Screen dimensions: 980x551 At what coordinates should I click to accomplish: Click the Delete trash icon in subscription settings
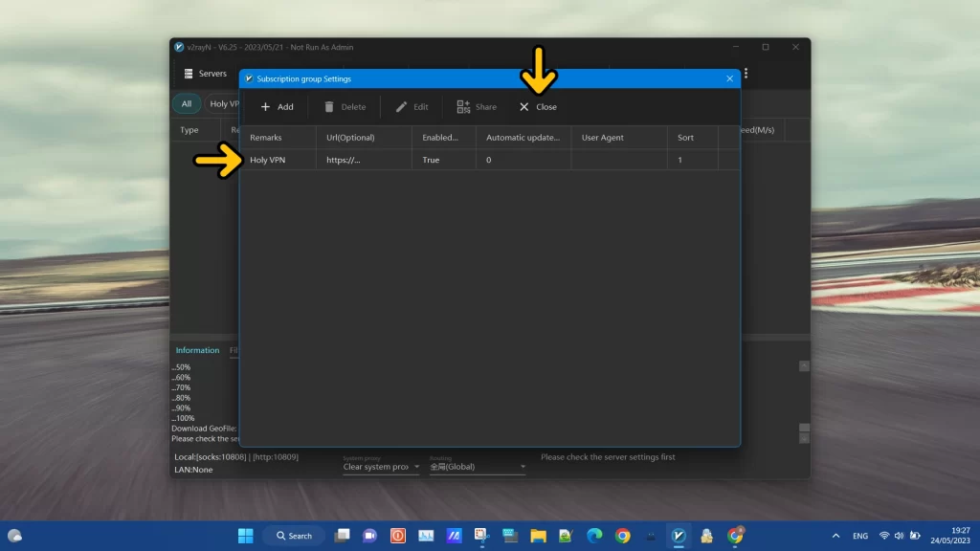tap(328, 106)
